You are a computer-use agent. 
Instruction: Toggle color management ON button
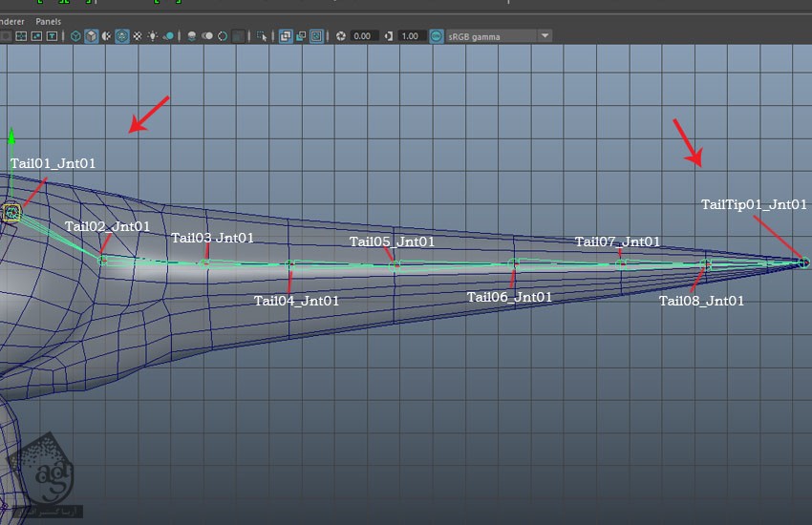pyautogui.click(x=436, y=36)
